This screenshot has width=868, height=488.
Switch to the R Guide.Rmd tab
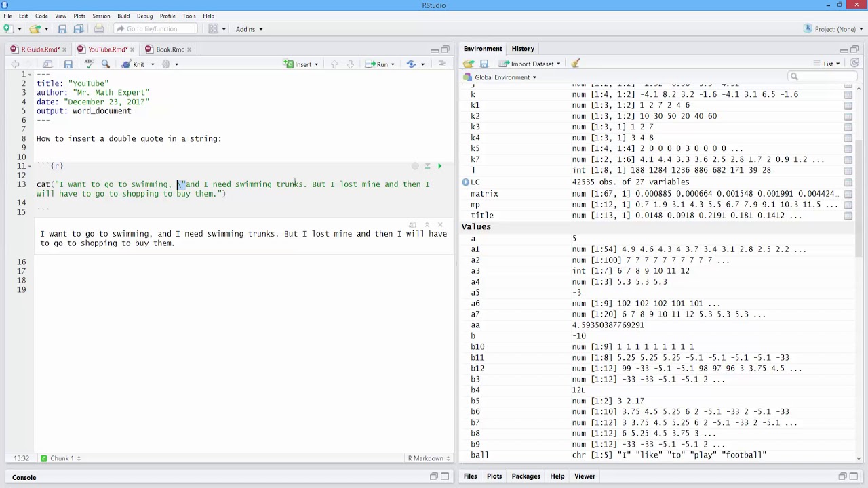click(39, 49)
